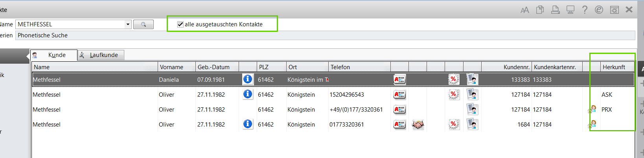
Task: Switch to the Laufkunde tab
Action: 101,55
